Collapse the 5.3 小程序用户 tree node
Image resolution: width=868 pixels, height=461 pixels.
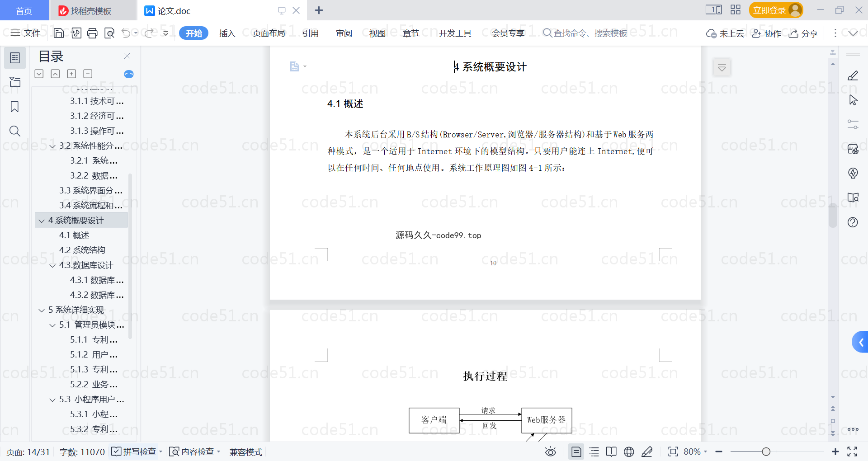52,400
